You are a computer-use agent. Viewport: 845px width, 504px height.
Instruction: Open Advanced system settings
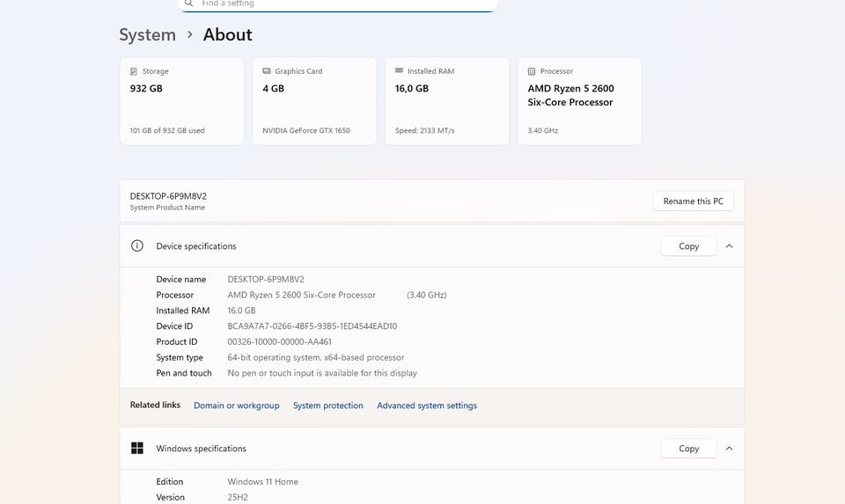click(427, 405)
